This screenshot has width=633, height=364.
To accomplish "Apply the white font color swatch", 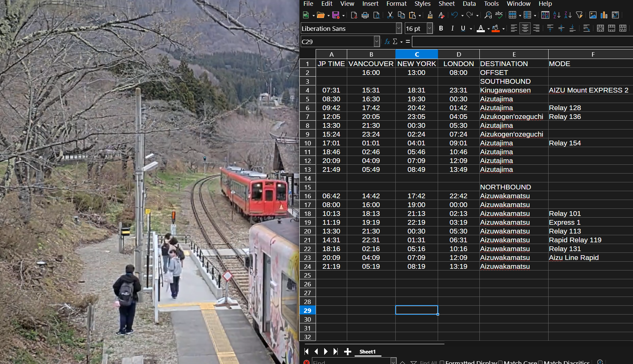I will (x=481, y=29).
